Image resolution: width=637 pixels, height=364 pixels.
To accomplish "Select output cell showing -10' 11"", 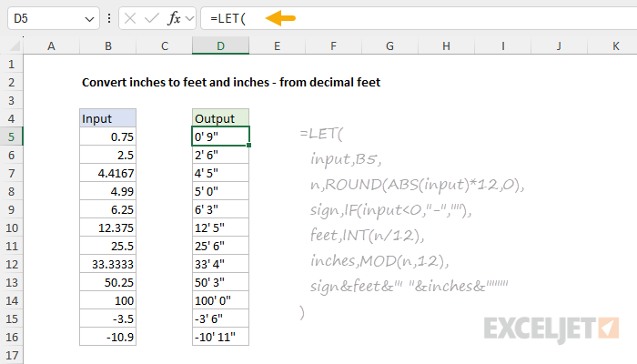I will tap(220, 338).
